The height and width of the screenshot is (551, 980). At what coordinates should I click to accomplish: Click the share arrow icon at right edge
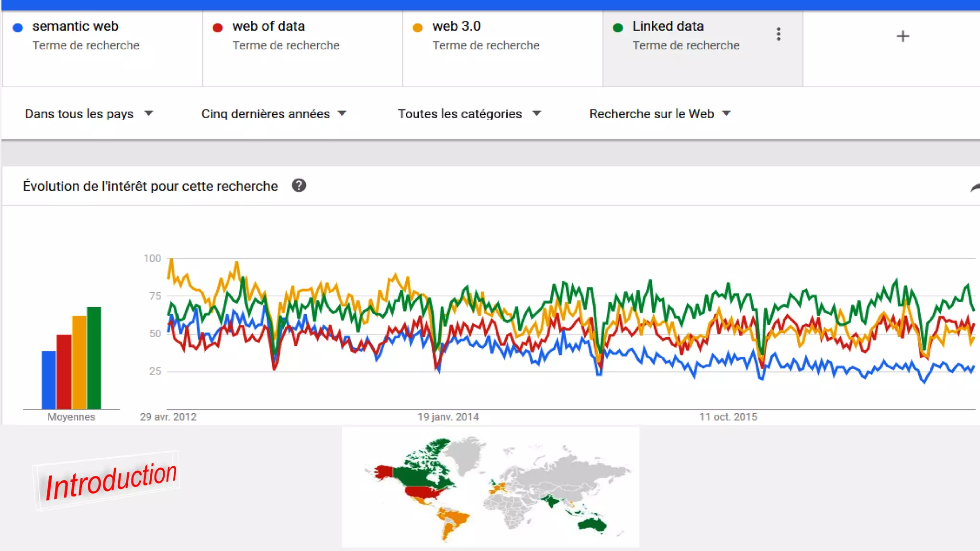975,188
